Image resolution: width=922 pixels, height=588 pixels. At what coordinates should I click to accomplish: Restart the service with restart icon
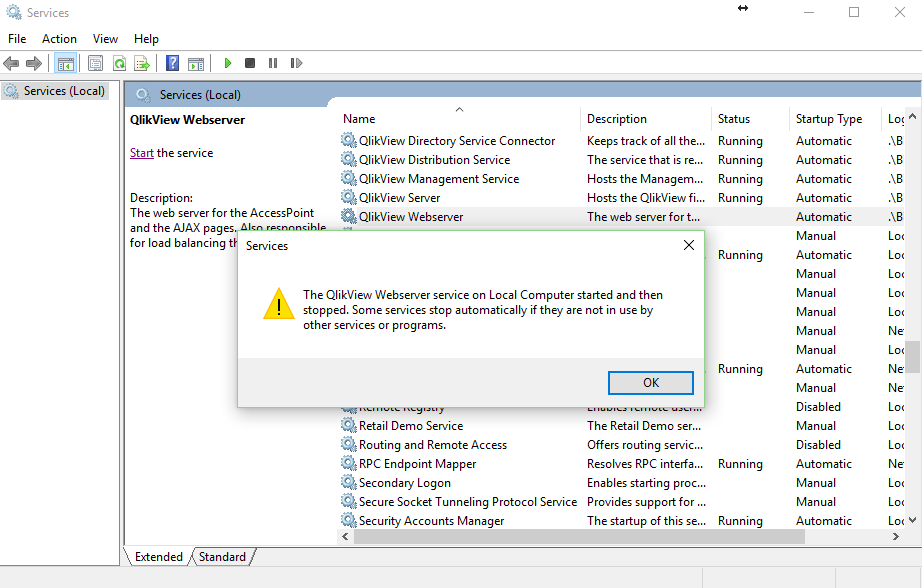[x=296, y=63]
